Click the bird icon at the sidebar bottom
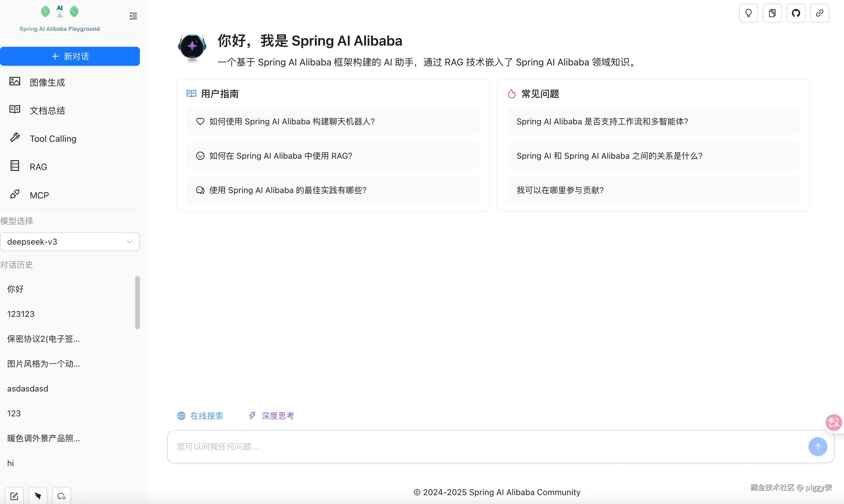Screen dimensions: 844x504 pos(38,496)
